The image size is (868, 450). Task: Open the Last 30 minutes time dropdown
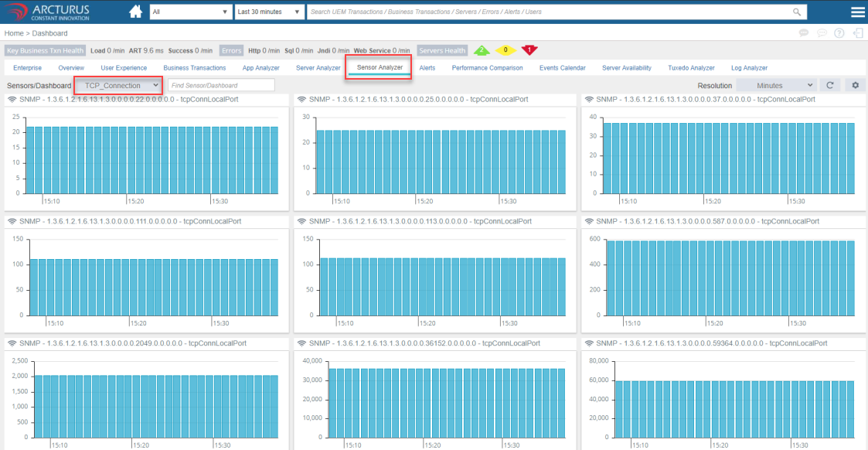[x=270, y=12]
